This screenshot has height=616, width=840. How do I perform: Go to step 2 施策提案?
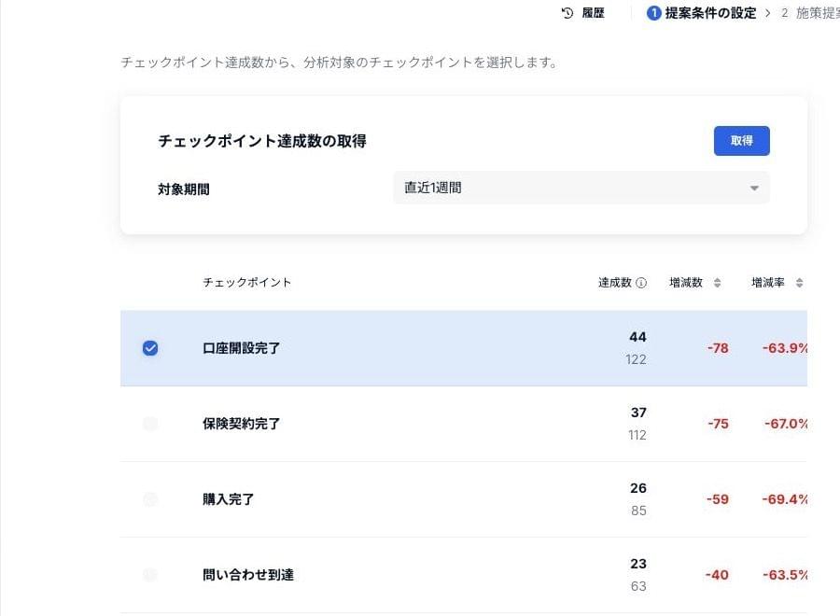[810, 13]
